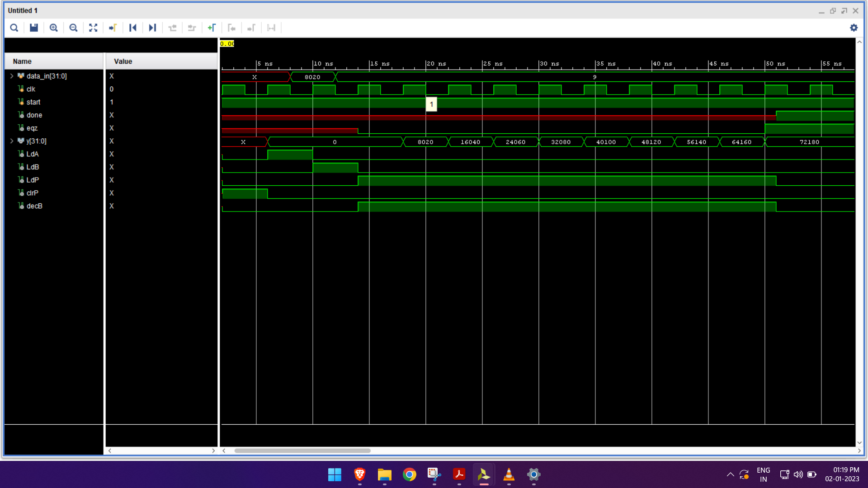Click the Zoom Fit icon
Screen dimensions: 868x488
click(93, 28)
